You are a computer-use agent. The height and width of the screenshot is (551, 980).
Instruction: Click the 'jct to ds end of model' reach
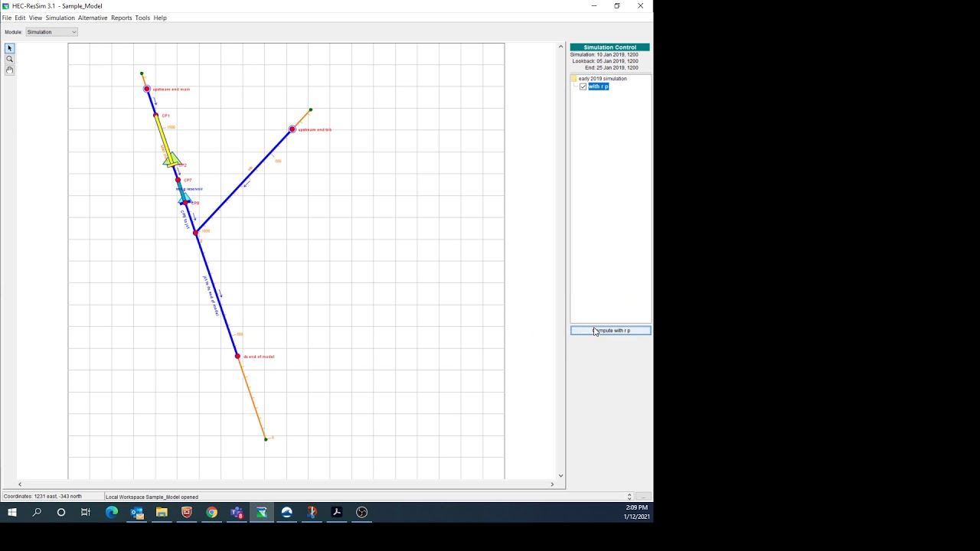click(217, 295)
